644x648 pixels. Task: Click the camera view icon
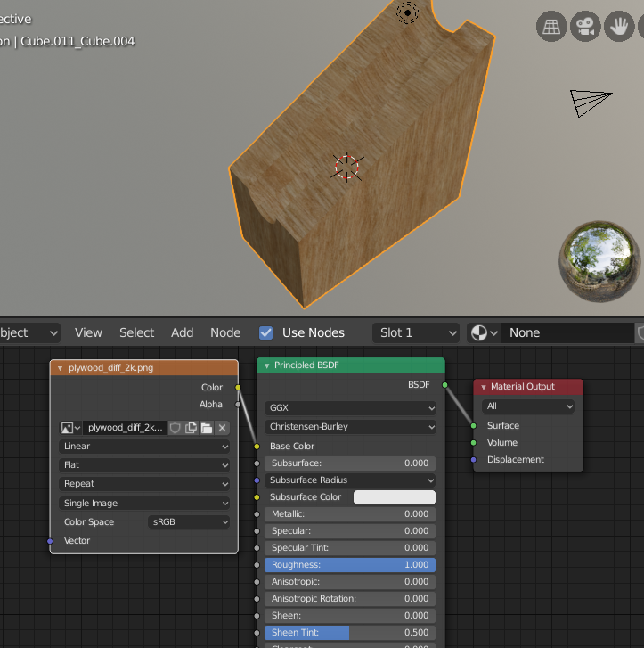pos(585,27)
